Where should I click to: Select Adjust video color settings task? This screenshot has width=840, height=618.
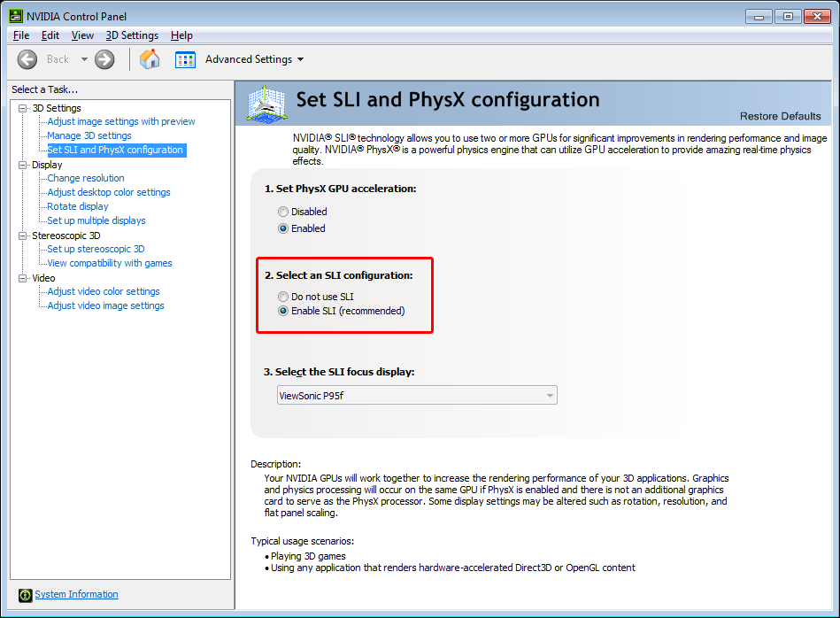point(103,290)
